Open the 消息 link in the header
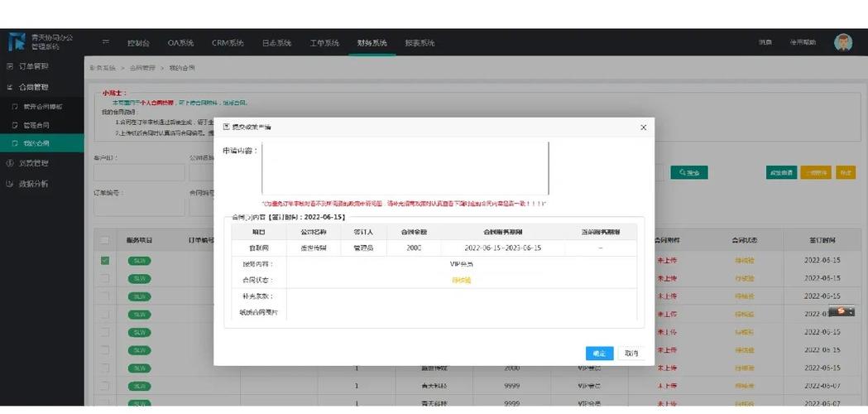Image resolution: width=868 pixels, height=414 pixels. click(x=765, y=43)
